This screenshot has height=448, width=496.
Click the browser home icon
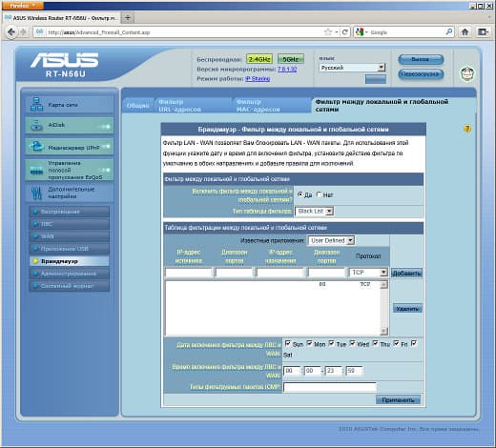[x=465, y=32]
